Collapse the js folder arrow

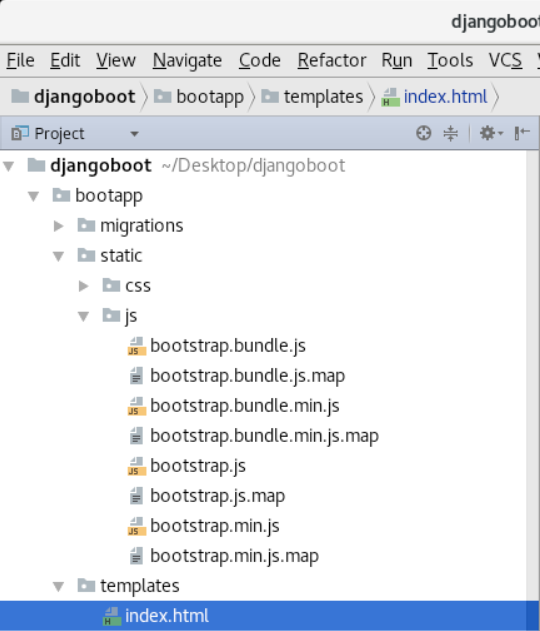(84, 316)
